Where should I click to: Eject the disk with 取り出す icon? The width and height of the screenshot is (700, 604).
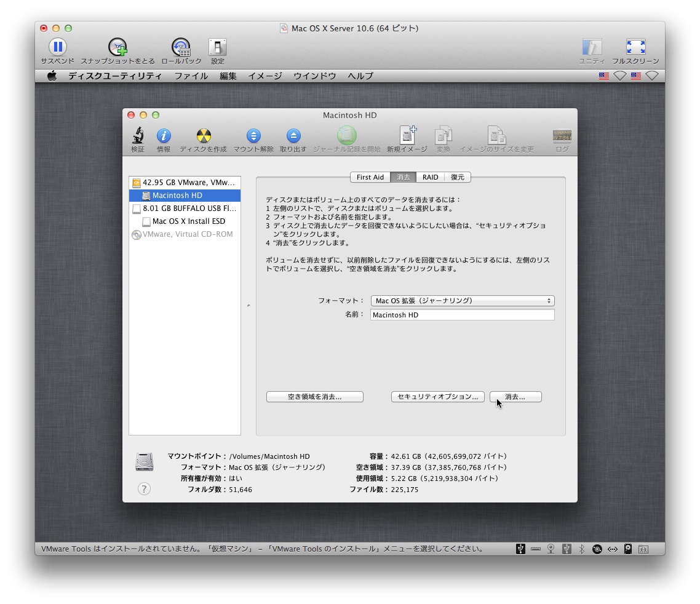click(293, 136)
